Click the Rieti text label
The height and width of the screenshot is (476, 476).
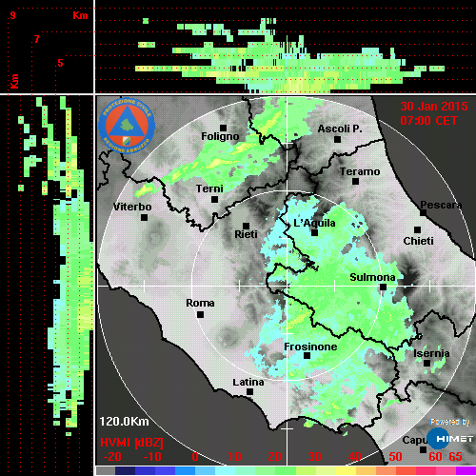246,234
